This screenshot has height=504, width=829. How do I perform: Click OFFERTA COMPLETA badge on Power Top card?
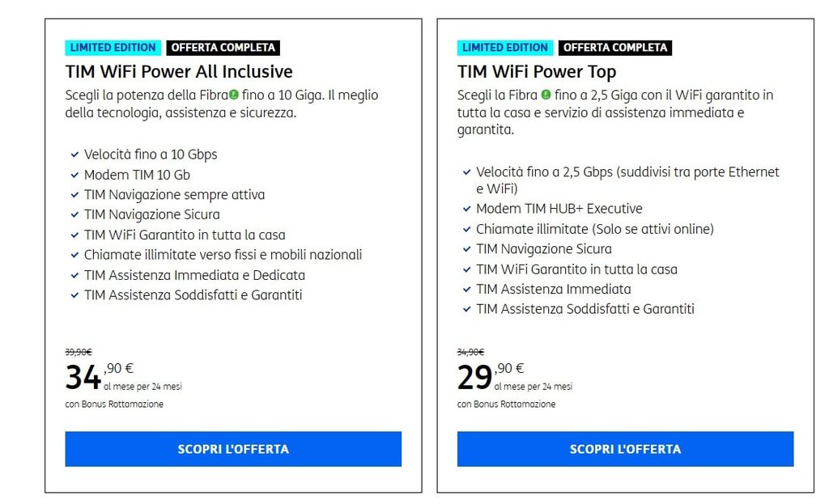(x=614, y=48)
